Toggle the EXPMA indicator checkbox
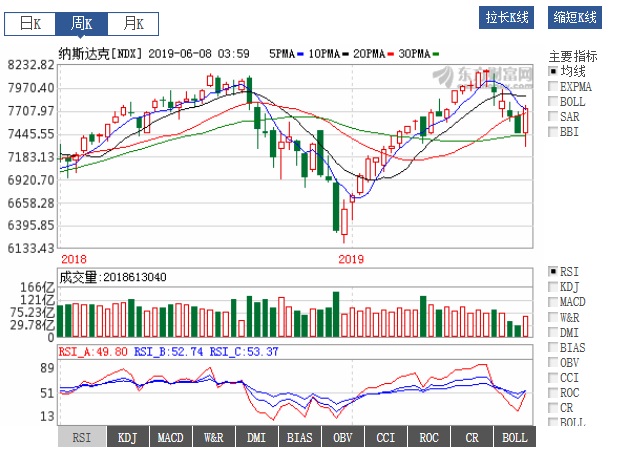This screenshot has width=623, height=454. [x=553, y=87]
